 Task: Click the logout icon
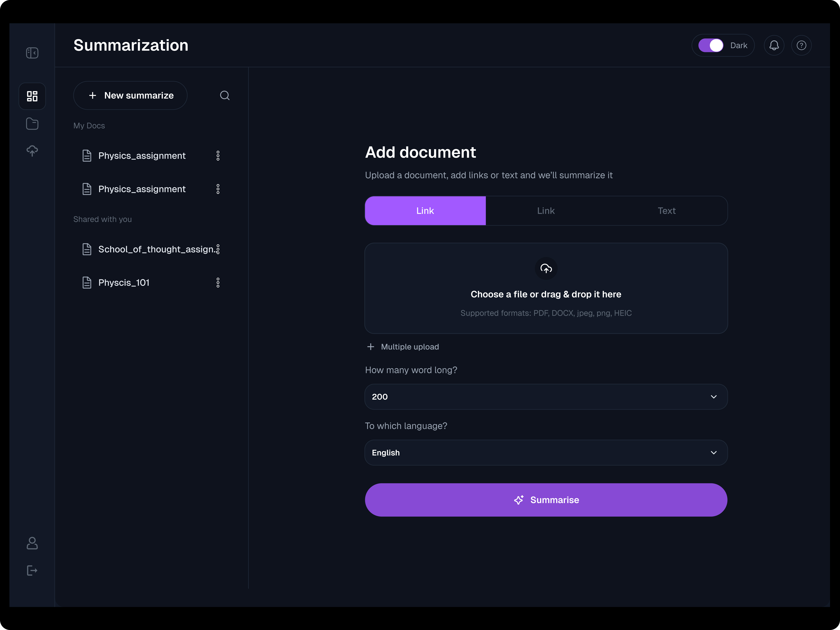click(32, 570)
